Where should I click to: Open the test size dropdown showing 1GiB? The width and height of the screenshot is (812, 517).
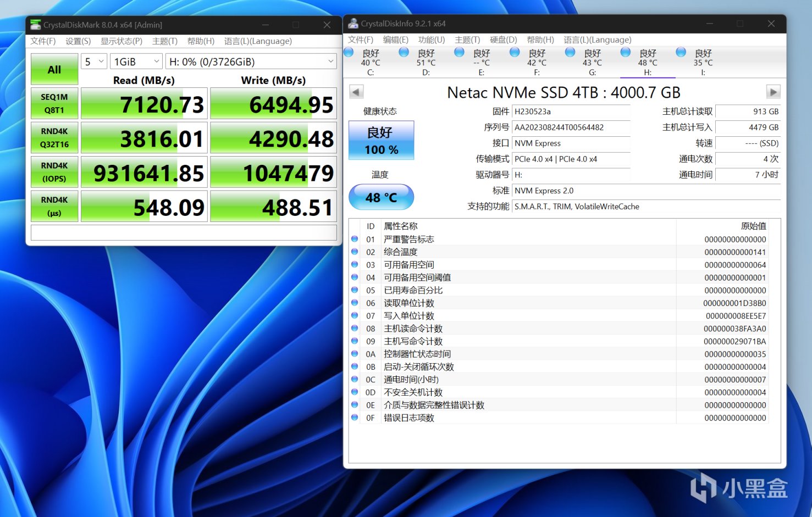point(135,62)
